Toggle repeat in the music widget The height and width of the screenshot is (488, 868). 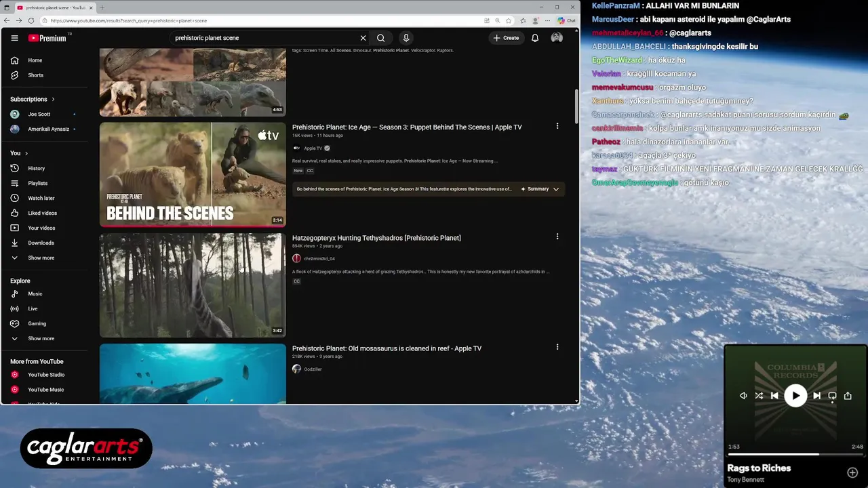(x=832, y=396)
